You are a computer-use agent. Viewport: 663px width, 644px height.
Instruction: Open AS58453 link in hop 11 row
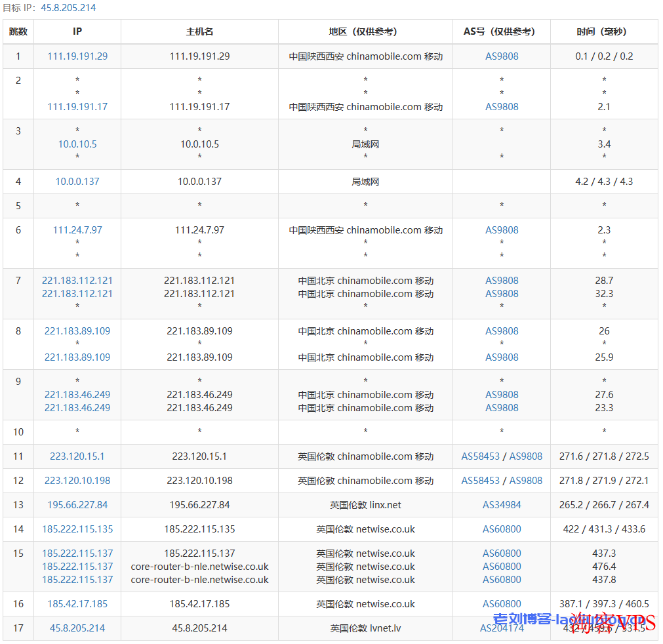480,456
